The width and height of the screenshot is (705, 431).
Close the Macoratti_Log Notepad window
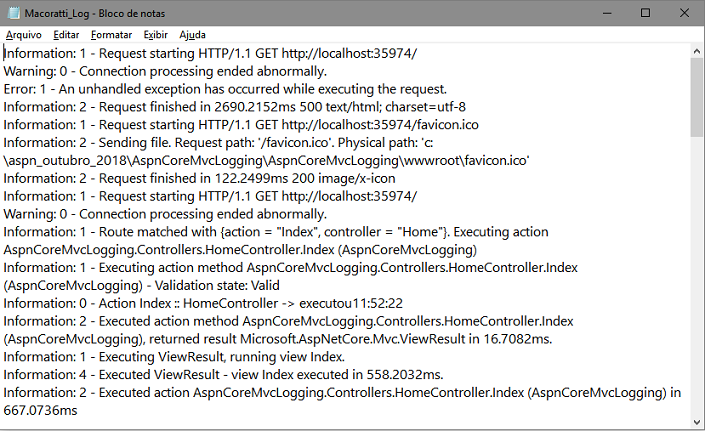(x=684, y=13)
